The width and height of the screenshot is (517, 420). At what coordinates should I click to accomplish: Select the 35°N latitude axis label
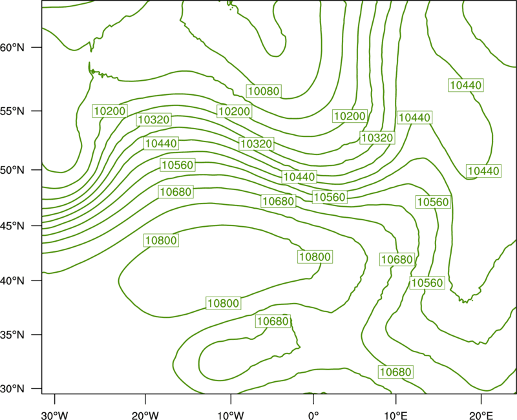[12, 335]
